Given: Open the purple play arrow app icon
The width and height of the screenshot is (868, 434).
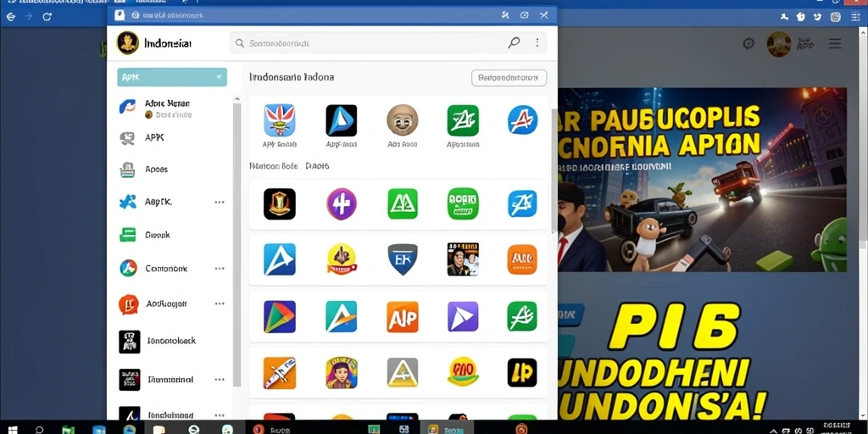Looking at the screenshot, I should point(463,317).
